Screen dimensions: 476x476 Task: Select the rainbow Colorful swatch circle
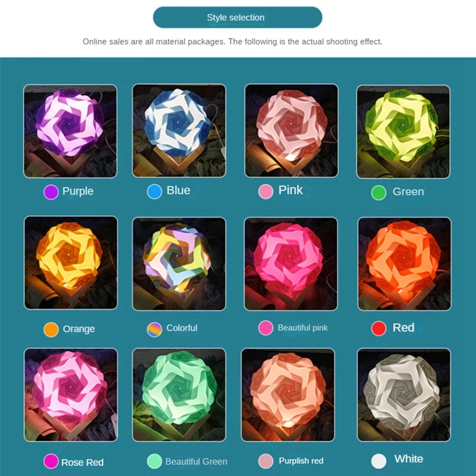(155, 330)
